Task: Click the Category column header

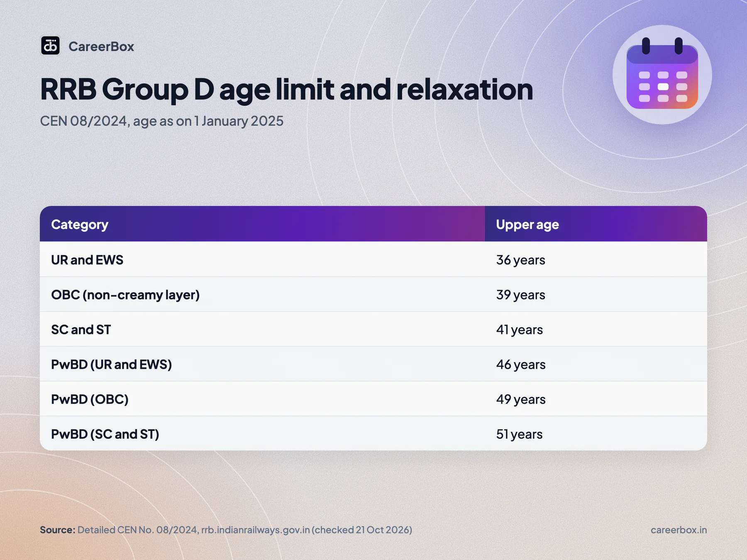Action: (262, 224)
